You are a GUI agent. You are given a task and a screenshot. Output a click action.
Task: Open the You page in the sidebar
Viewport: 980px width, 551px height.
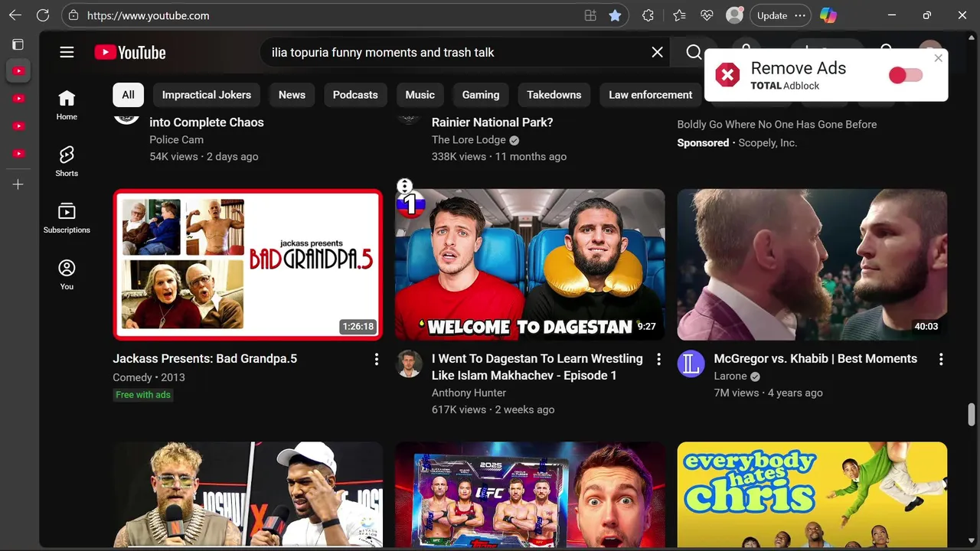pos(67,275)
